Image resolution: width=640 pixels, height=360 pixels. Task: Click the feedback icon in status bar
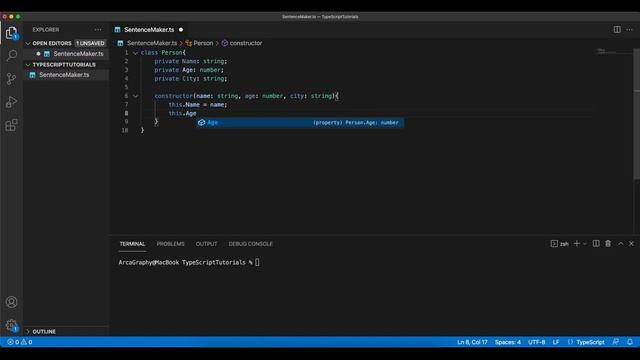(x=616, y=342)
